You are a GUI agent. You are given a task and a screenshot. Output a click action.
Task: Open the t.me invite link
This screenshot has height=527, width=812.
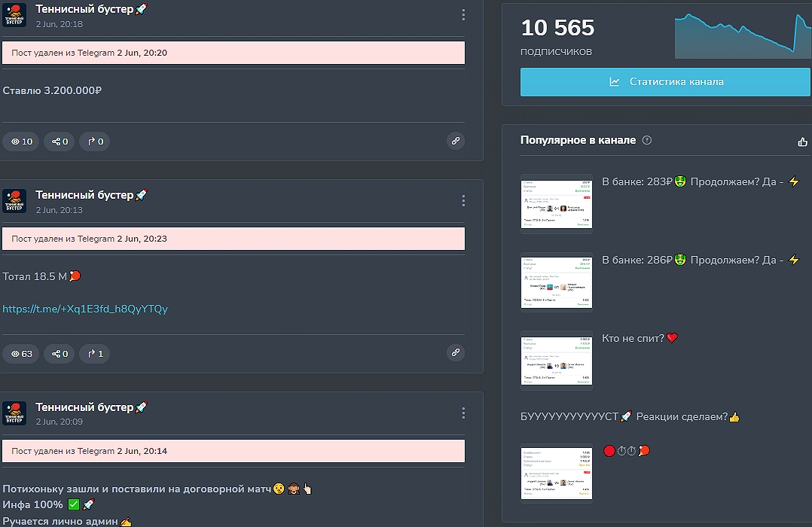pyautogui.click(x=85, y=309)
